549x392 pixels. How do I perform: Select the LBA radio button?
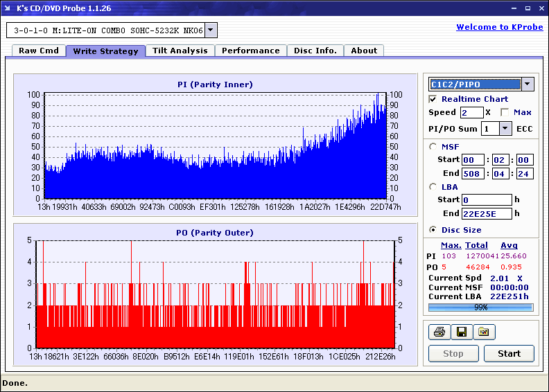(x=433, y=186)
